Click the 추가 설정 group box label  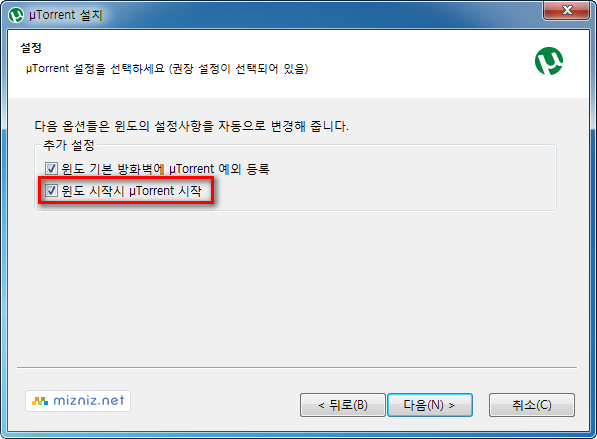click(x=69, y=145)
